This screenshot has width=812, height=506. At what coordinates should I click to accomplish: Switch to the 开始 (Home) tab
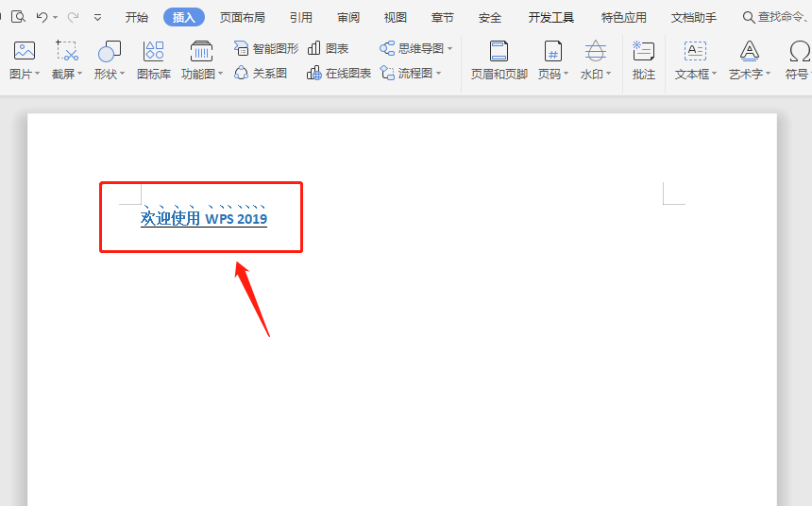[137, 18]
